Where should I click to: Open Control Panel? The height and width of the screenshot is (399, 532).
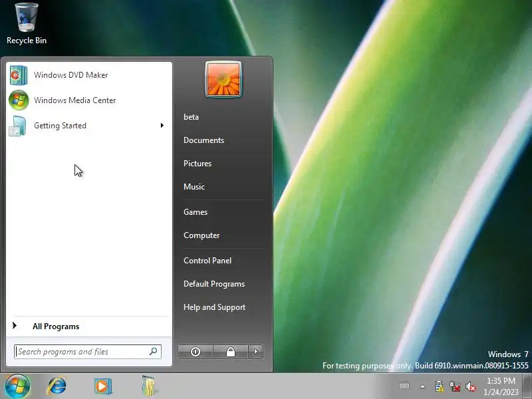coord(207,261)
